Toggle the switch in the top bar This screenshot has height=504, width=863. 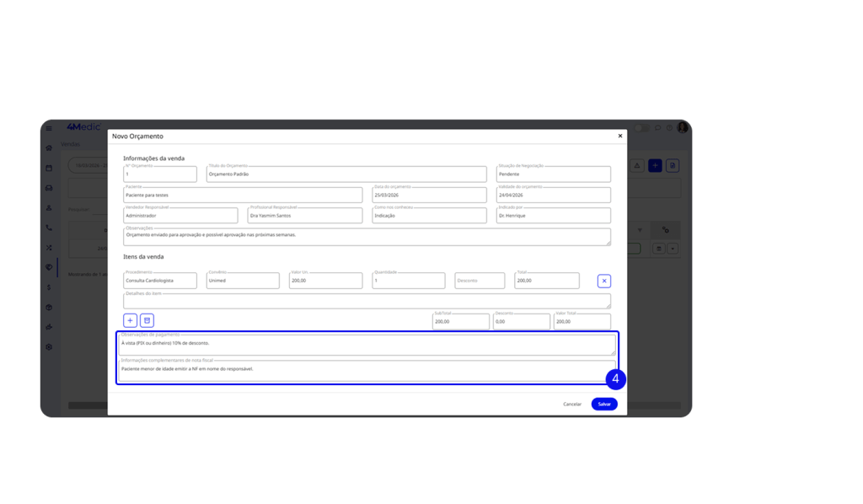pyautogui.click(x=643, y=127)
